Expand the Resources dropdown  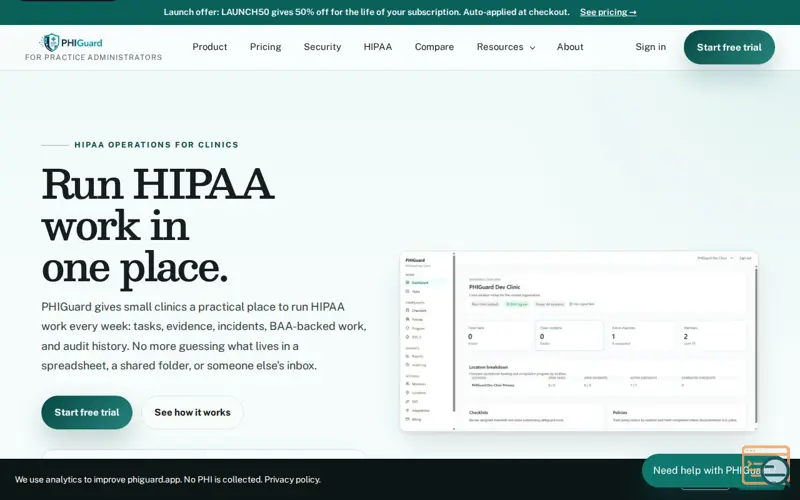click(506, 47)
